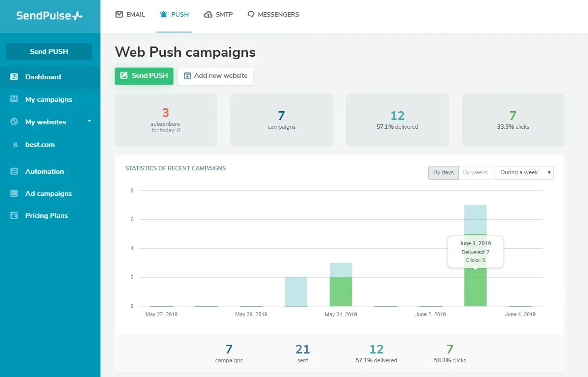Screen dimensions: 588x377
Task: Click the 'for today: 0' text
Action: pos(166,130)
